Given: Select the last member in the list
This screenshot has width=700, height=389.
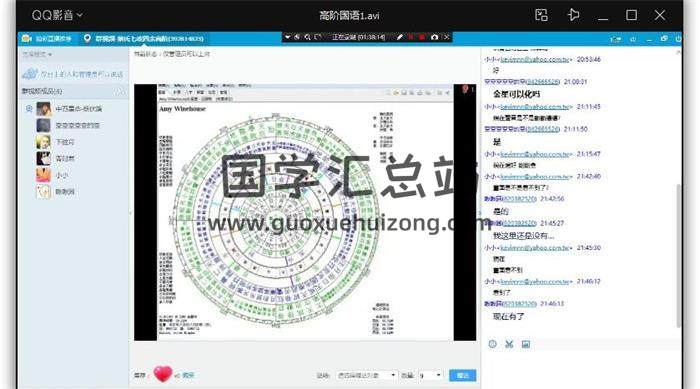Looking at the screenshot, I should pos(74,192).
